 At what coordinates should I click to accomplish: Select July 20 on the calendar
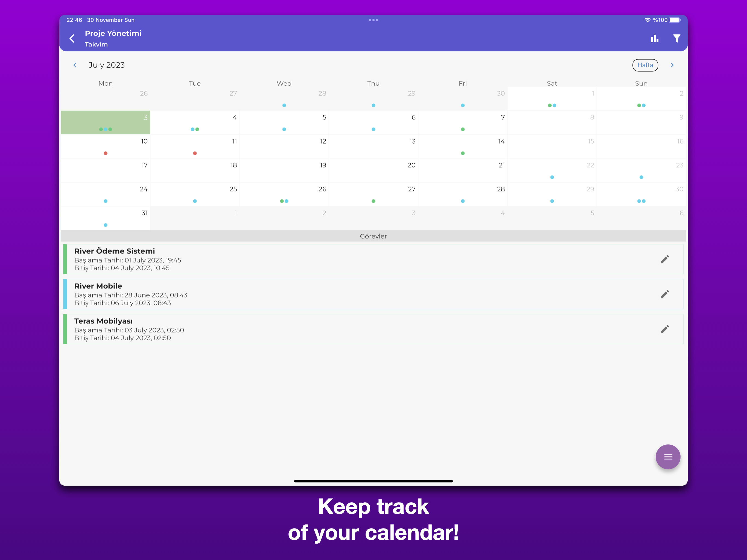coord(373,171)
